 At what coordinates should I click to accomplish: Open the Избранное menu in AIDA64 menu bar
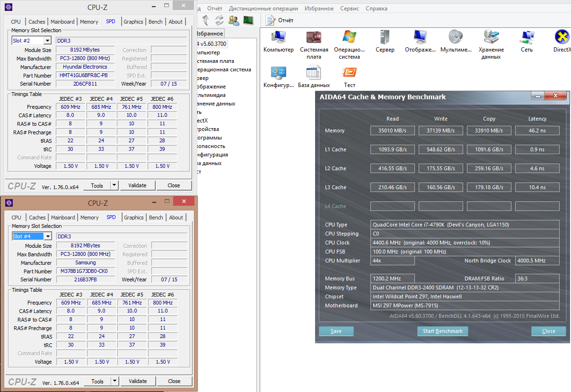(x=319, y=9)
